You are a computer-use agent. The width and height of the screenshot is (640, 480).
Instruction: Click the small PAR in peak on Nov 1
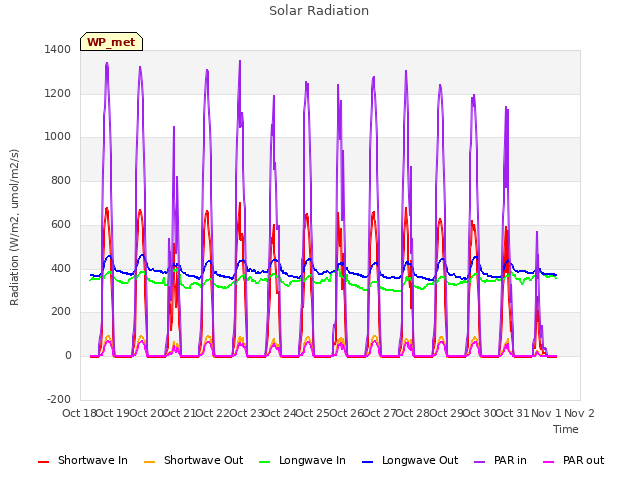coord(537,232)
